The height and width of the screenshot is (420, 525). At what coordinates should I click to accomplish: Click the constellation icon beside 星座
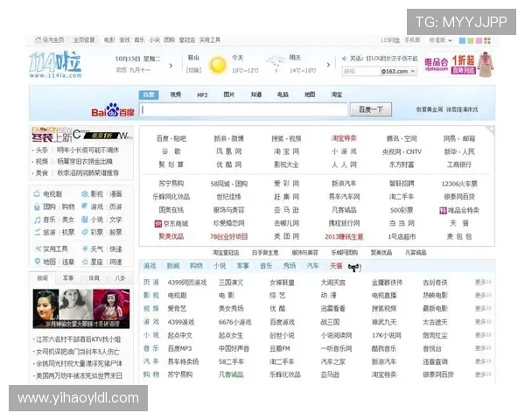click(85, 262)
